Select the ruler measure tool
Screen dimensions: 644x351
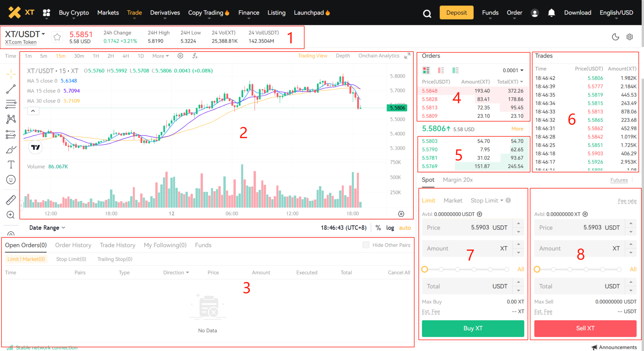pyautogui.click(x=11, y=200)
